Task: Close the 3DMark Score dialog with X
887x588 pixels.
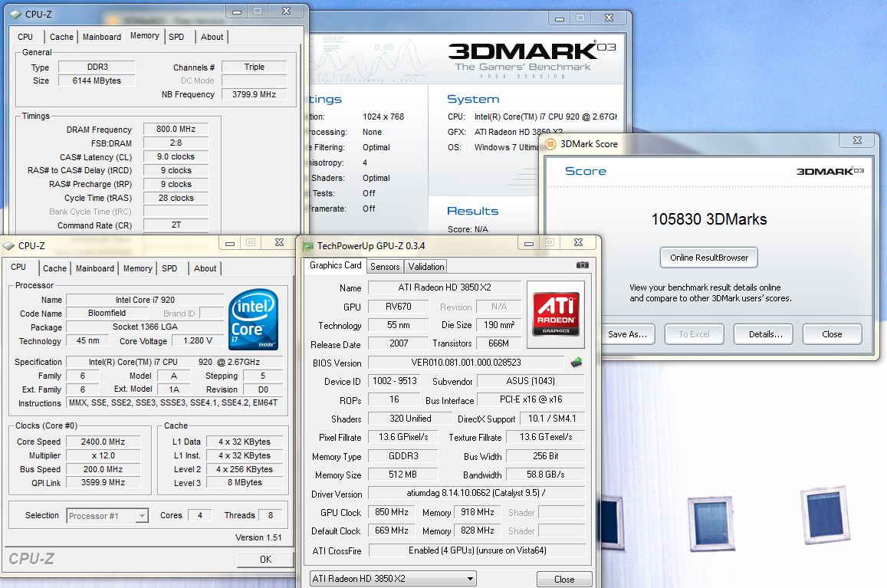Action: (857, 140)
